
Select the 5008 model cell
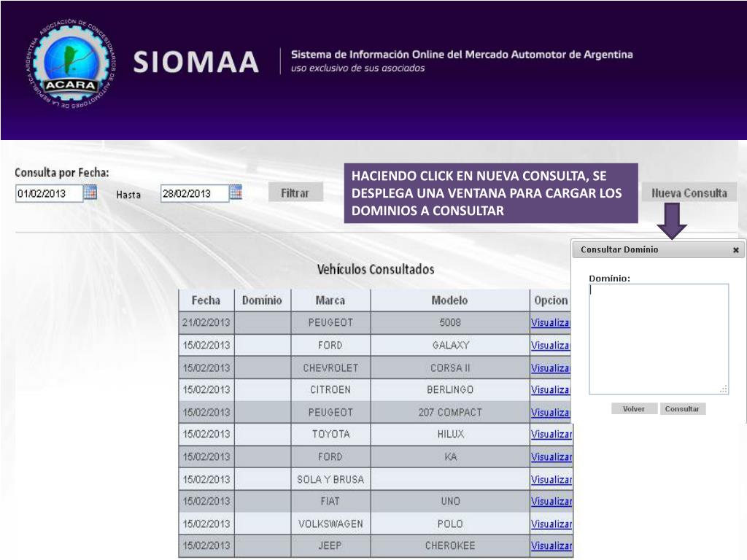coord(449,323)
